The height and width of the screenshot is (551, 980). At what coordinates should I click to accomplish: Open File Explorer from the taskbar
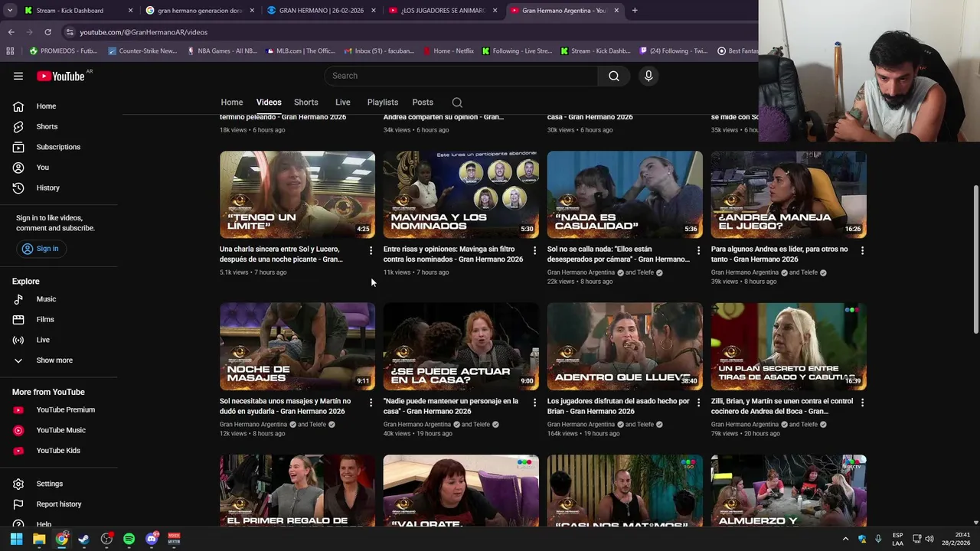point(39,539)
